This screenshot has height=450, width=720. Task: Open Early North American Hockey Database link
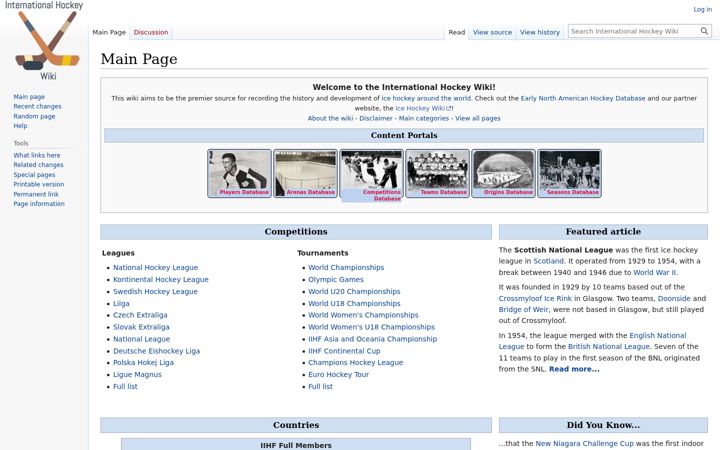583,98
